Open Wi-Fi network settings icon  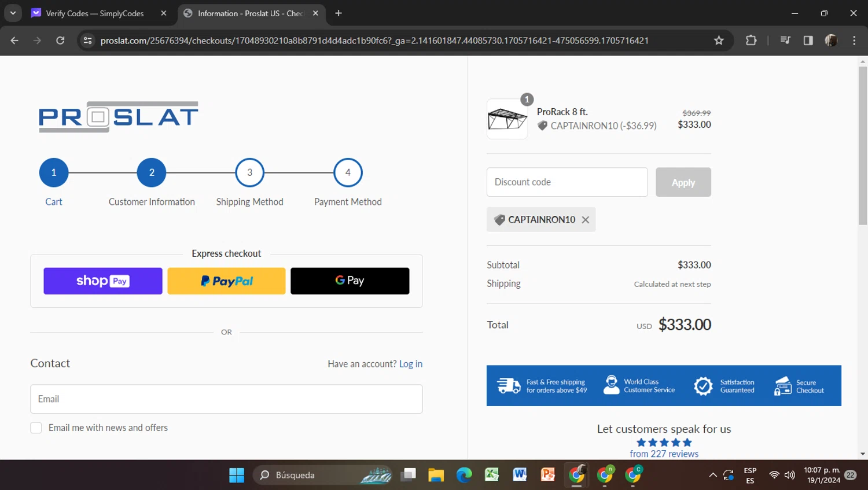coord(774,476)
